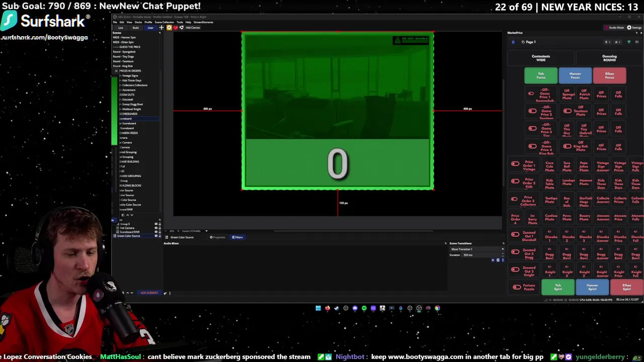
Task: Click the green wifi connection icon in MarketPrice dock
Action: [x=629, y=42]
